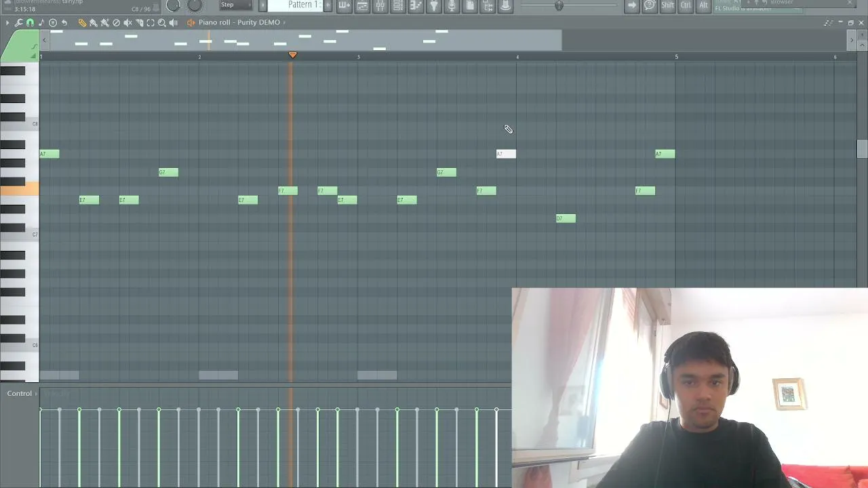
Task: Click the first tempo knob in top bar
Action: 173,5
